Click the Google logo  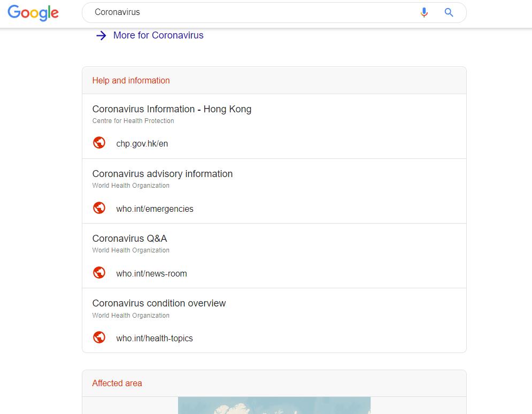coord(33,13)
